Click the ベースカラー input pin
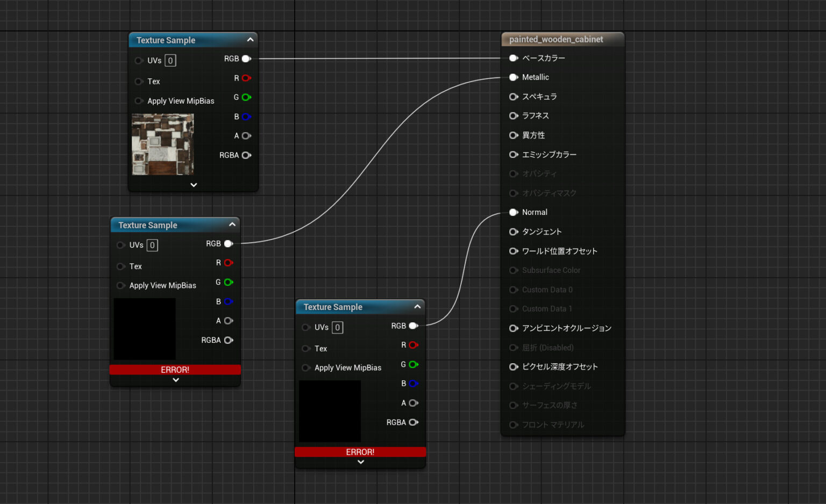The height and width of the screenshot is (504, 826). click(x=514, y=57)
